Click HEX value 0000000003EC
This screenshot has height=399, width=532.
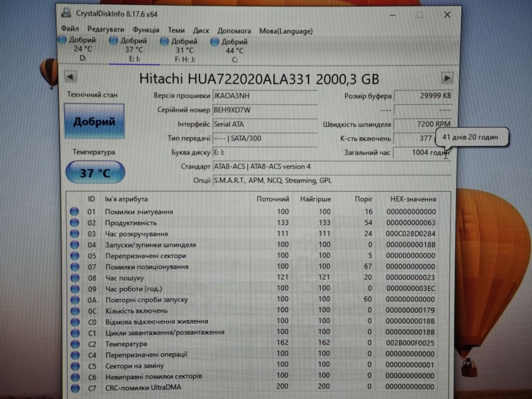(x=410, y=288)
